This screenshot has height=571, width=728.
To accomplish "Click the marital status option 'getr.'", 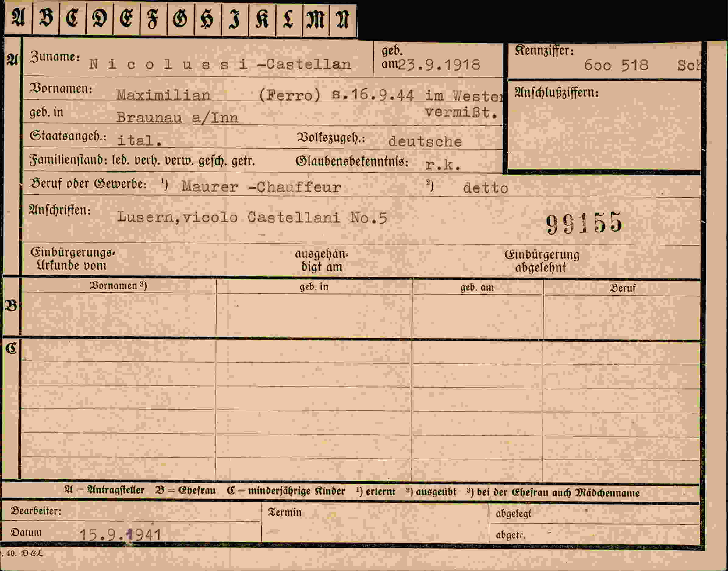I will click(x=243, y=161).
